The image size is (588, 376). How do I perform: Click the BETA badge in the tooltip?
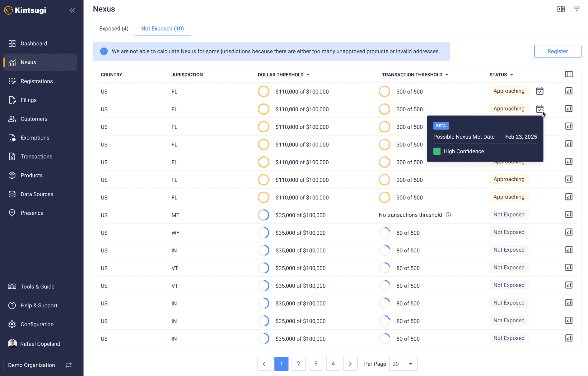(441, 126)
